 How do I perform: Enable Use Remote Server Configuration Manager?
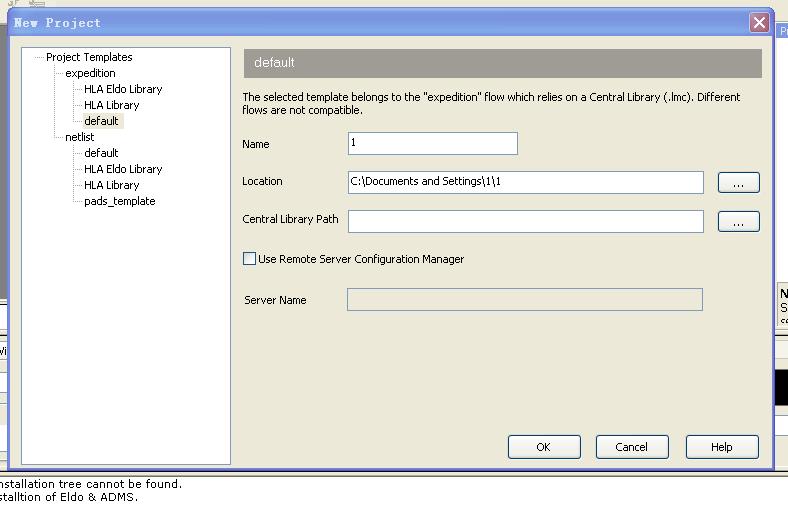(250, 259)
